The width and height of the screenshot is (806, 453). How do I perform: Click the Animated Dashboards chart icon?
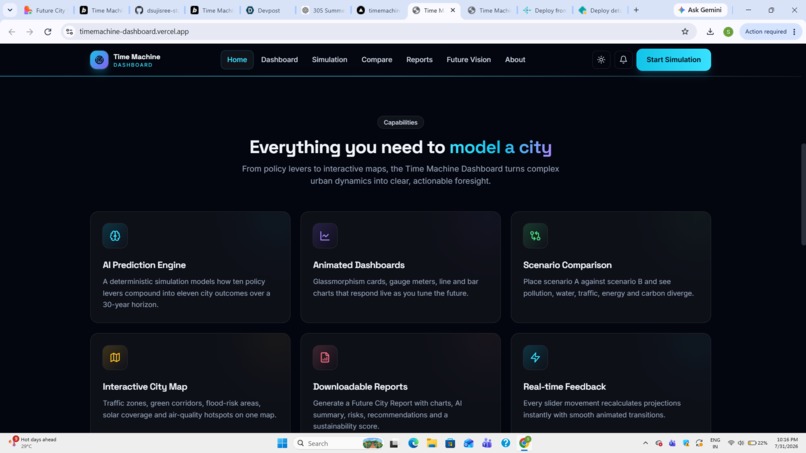tap(325, 236)
